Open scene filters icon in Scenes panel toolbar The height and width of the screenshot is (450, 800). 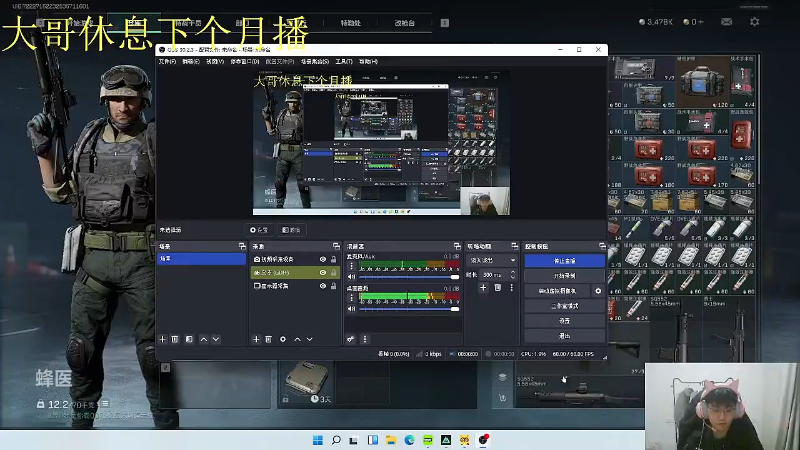pos(189,339)
